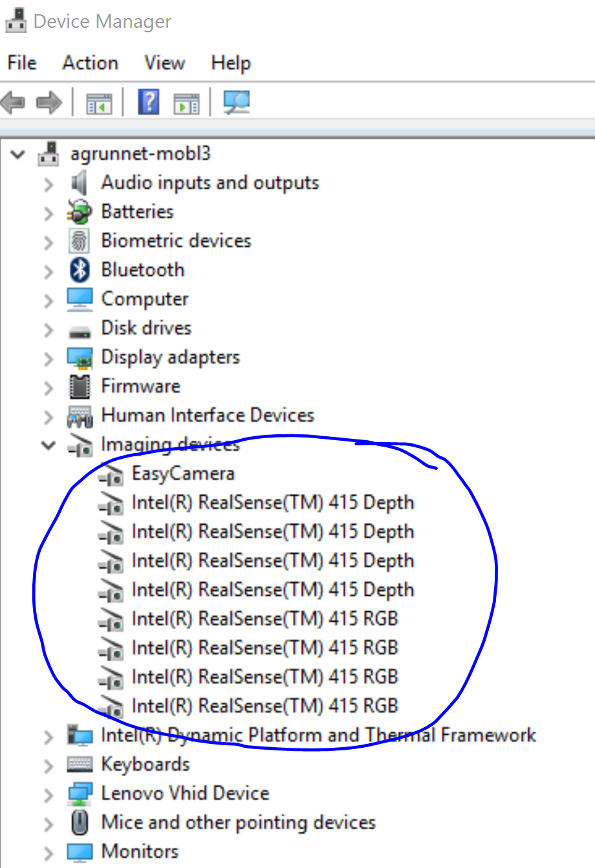Expand Audio inputs and outputs
This screenshot has height=868, width=595.
[x=49, y=184]
